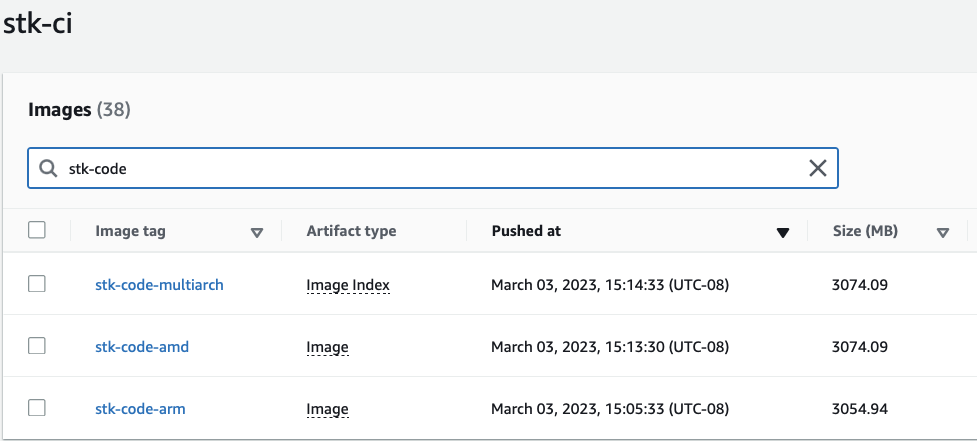Screen dimensions: 977x441
Task: Open stk-code-amd image tag
Action: (142, 346)
